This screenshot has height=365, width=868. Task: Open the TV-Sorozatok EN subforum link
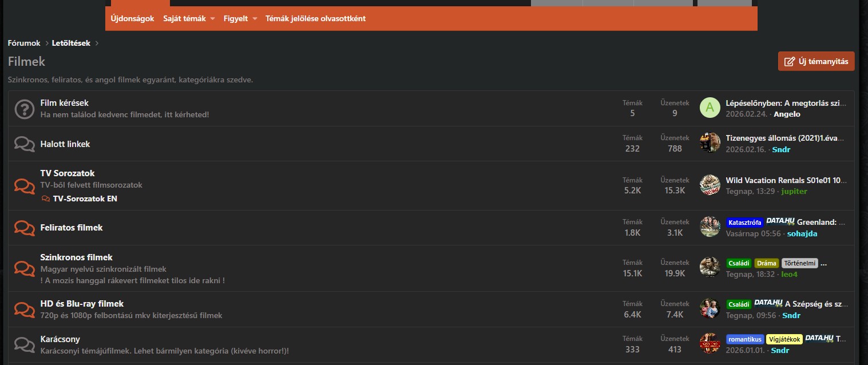[85, 199]
